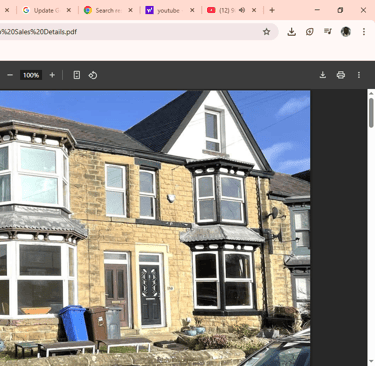Click the fit to page icon
This screenshot has width=375, height=366.
click(x=77, y=75)
